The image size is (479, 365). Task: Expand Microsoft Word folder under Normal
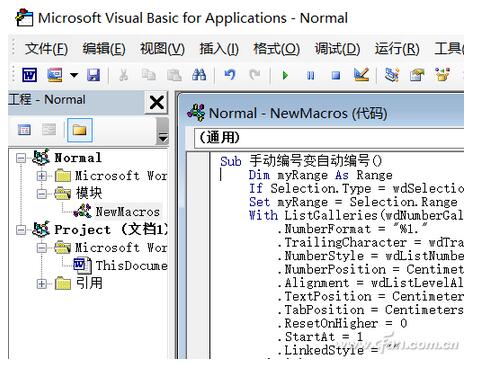[x=42, y=176]
